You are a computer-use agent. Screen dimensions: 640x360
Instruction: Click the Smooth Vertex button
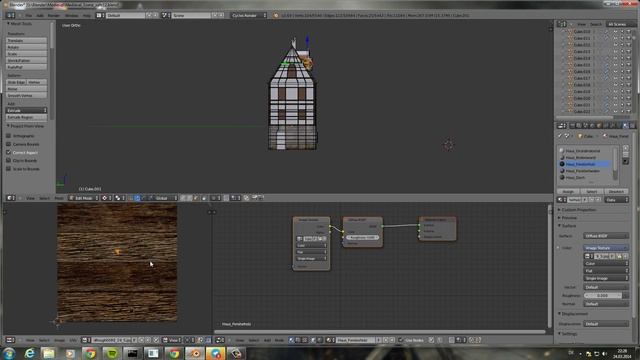click(26, 95)
